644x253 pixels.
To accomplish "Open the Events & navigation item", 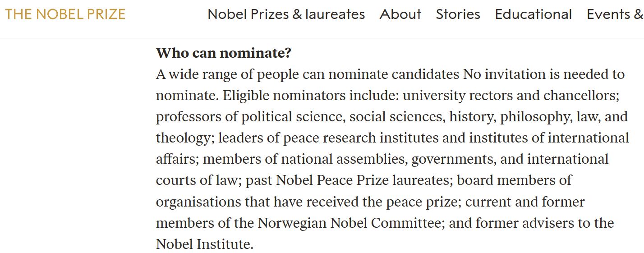I will click(615, 14).
